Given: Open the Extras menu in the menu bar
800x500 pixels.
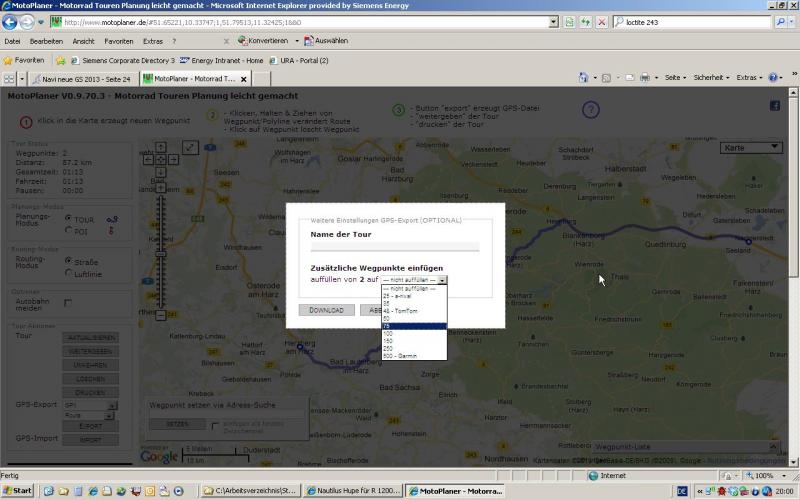Looking at the screenshot, I should pos(153,41).
